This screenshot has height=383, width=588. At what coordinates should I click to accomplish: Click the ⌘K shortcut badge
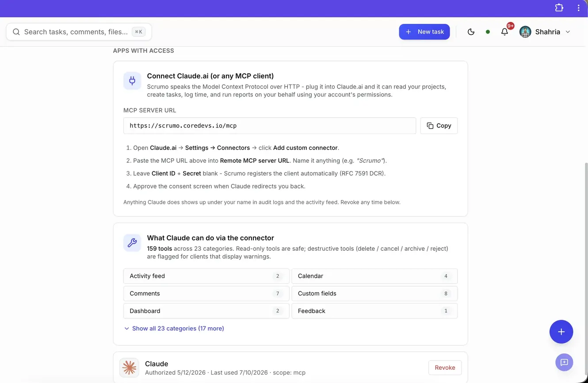point(139,32)
